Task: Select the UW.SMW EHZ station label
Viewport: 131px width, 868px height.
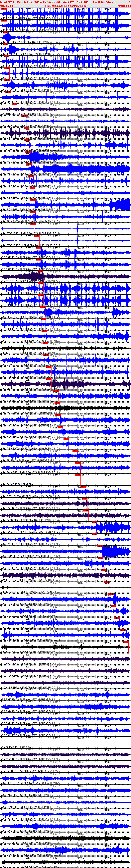Action: pyautogui.click(x=29, y=221)
